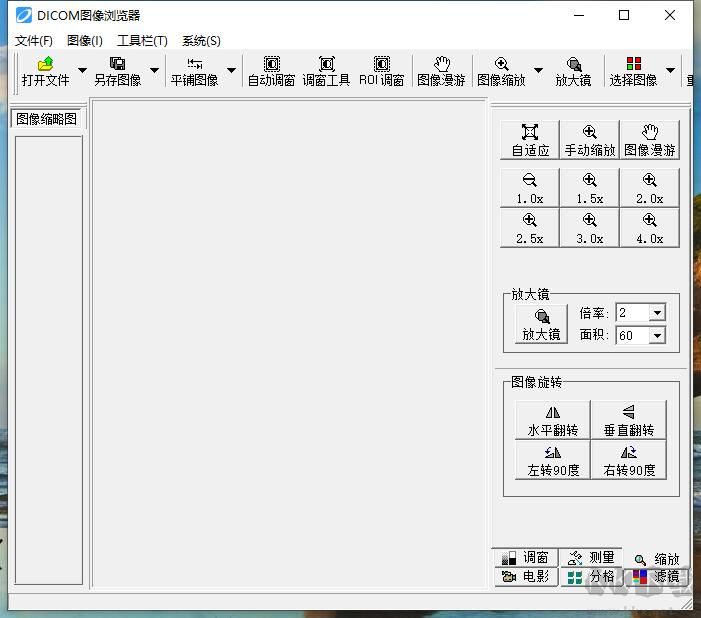Viewport: 701px width, 618px height.
Task: Open the 面积 area dropdown
Action: (657, 336)
